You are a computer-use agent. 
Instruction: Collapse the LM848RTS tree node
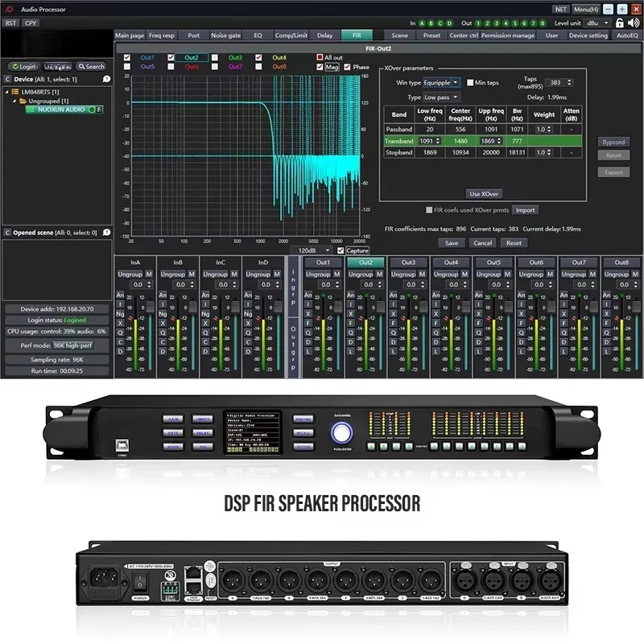pos(6,92)
